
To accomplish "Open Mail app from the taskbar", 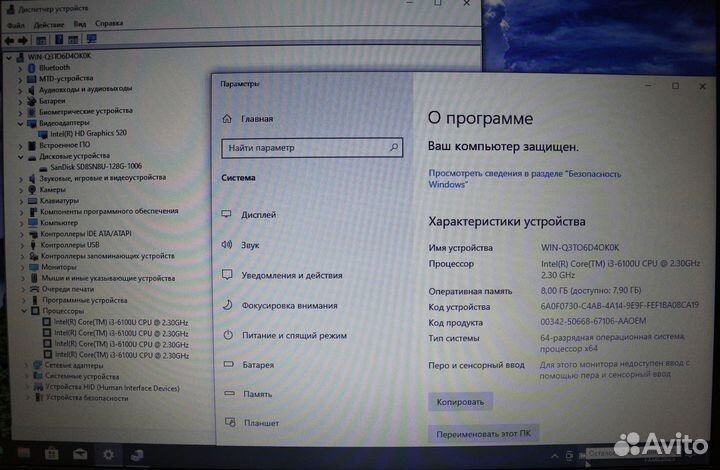I will tap(80, 455).
